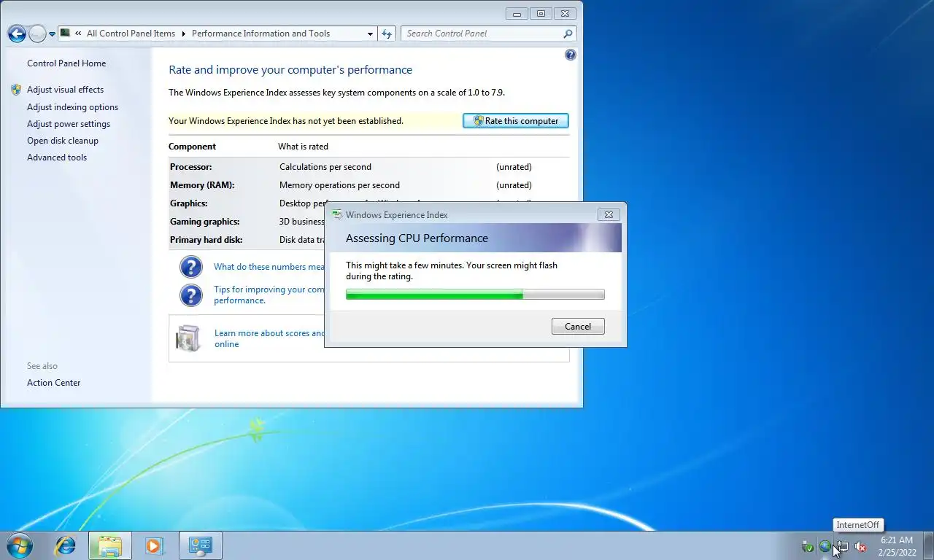Open Windows Explorer folder in taskbar

(x=110, y=545)
